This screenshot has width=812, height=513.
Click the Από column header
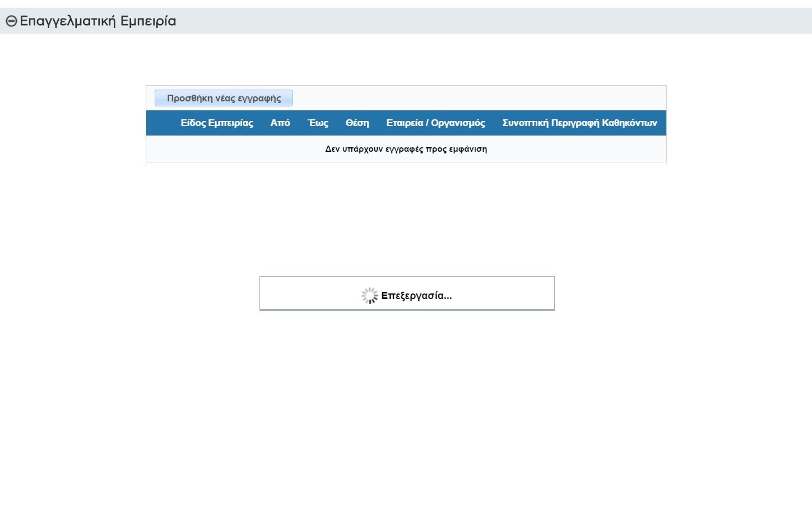[x=280, y=123]
